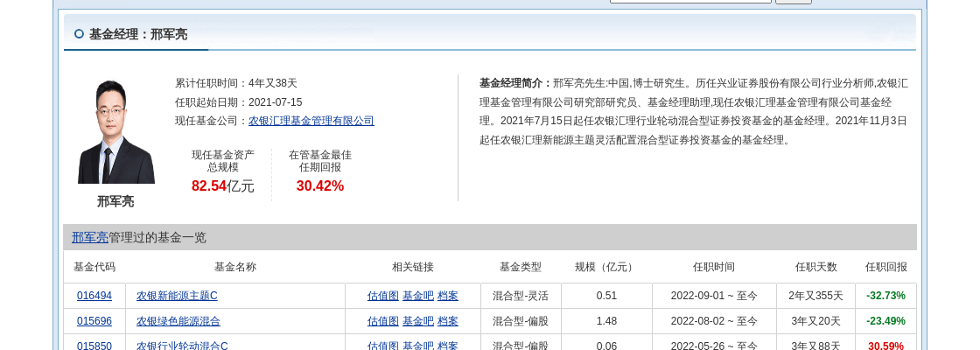Open 估值图 for 农银绿色能源混合

(x=383, y=321)
